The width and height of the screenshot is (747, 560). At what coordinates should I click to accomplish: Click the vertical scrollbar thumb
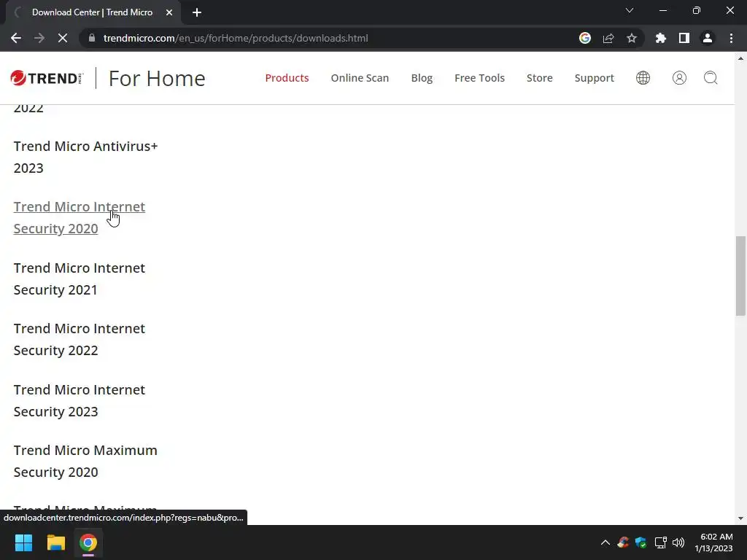pyautogui.click(x=740, y=276)
